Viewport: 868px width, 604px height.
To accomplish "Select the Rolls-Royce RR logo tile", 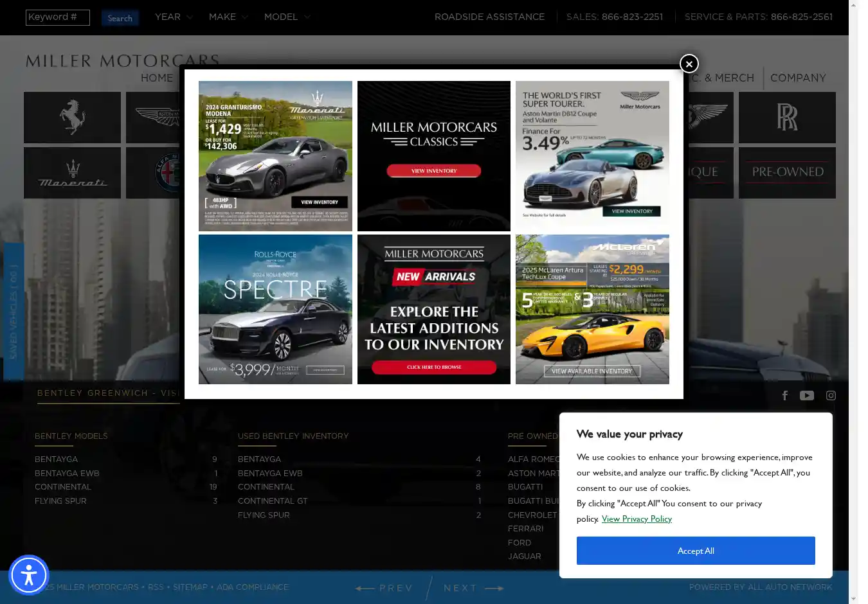I will [787, 118].
